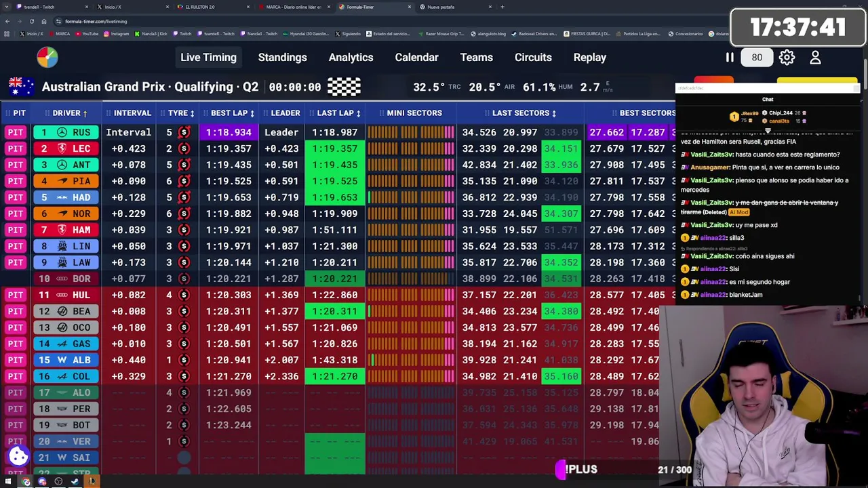Open Windows Start button on taskbar
The height and width of the screenshot is (488, 868).
(8, 482)
